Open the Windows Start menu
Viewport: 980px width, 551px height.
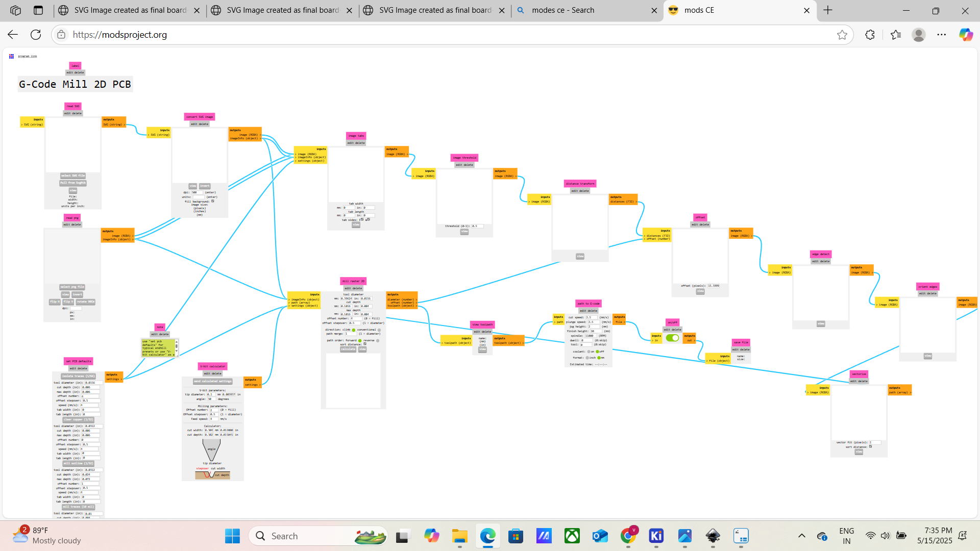click(x=232, y=536)
